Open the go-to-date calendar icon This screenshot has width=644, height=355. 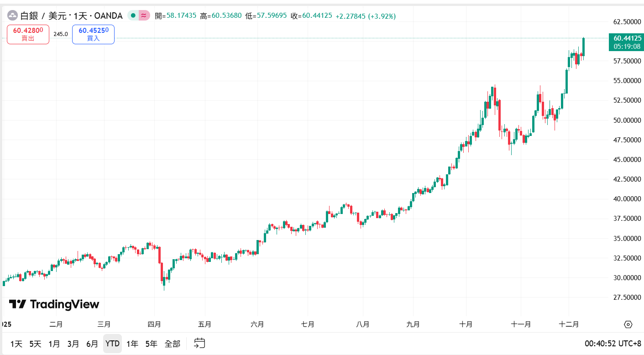click(199, 343)
